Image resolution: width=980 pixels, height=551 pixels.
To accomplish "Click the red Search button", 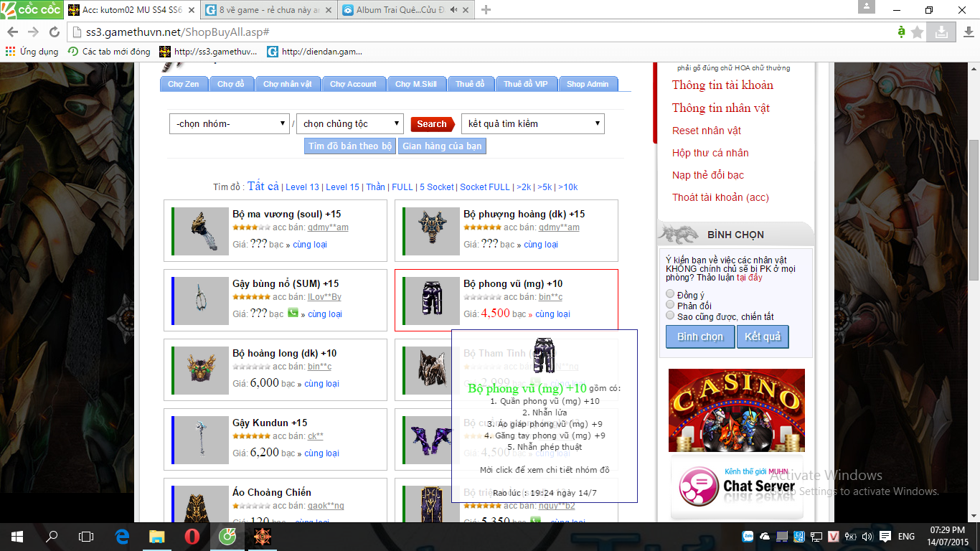I will tap(433, 124).
